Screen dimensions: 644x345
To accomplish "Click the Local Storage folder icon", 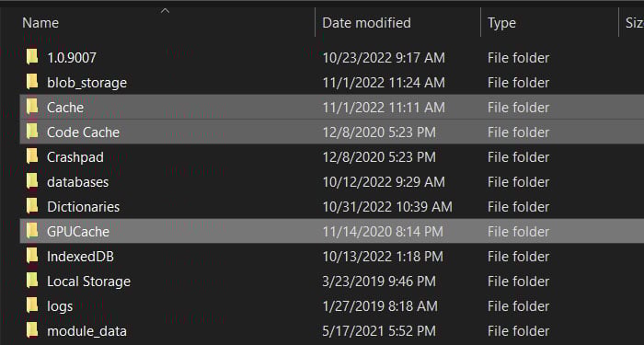I will [x=32, y=281].
